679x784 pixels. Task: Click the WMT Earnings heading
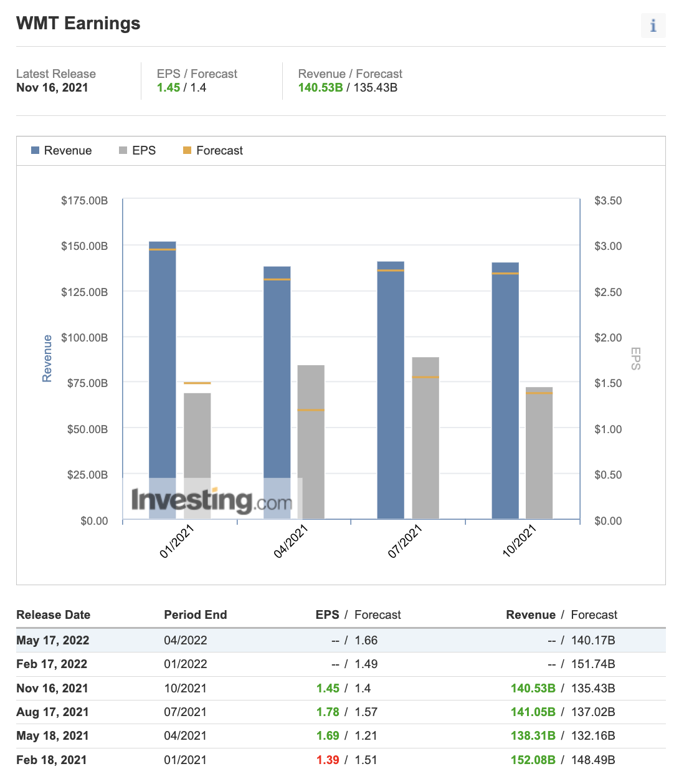[78, 24]
